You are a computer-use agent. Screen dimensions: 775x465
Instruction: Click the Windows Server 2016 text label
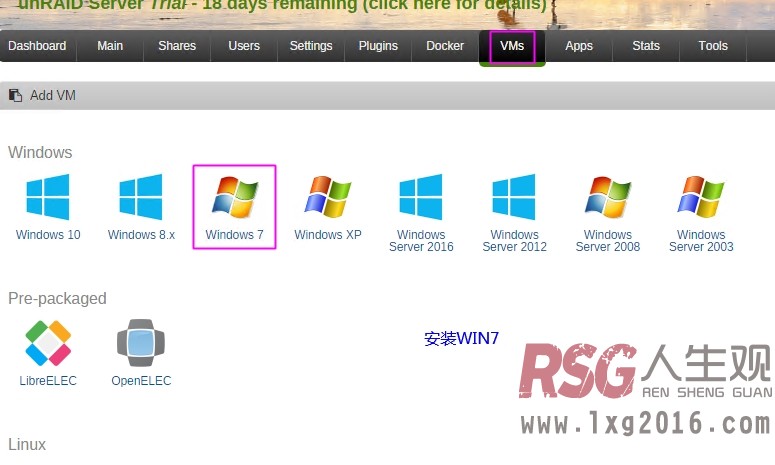[x=421, y=241]
